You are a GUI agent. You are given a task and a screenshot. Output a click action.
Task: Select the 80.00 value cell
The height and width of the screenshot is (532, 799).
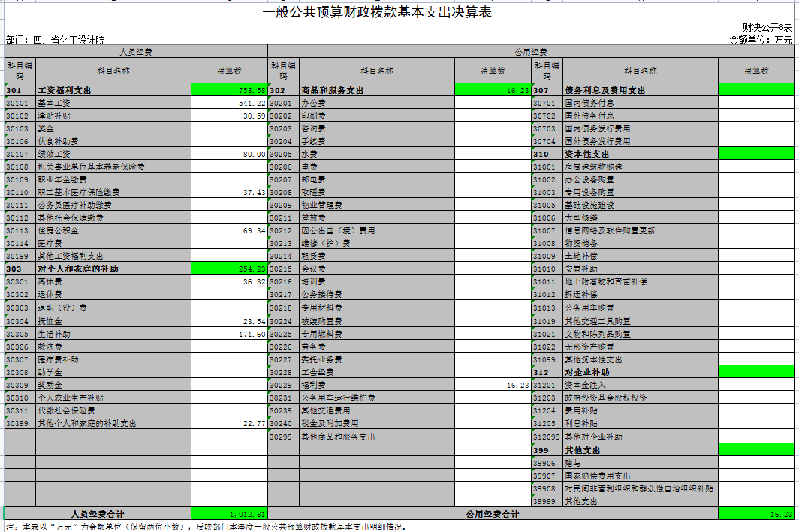coord(229,154)
